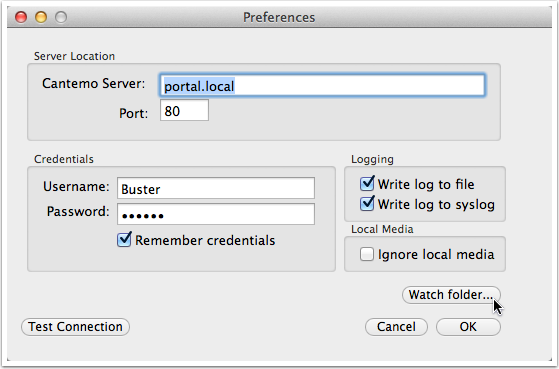Click the greyed-out zoom window button

(x=61, y=17)
